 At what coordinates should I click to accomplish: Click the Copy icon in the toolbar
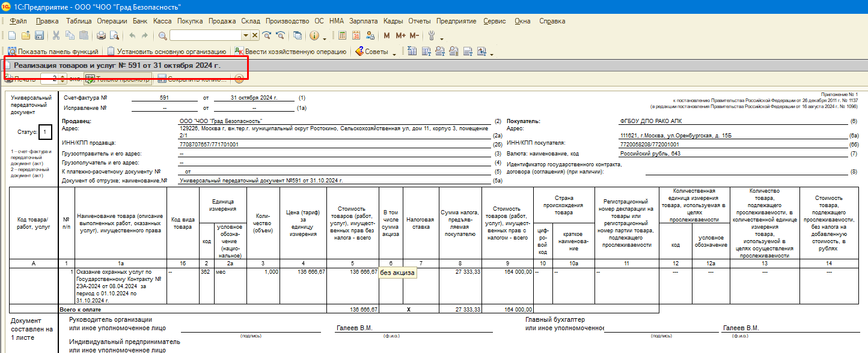[x=70, y=35]
